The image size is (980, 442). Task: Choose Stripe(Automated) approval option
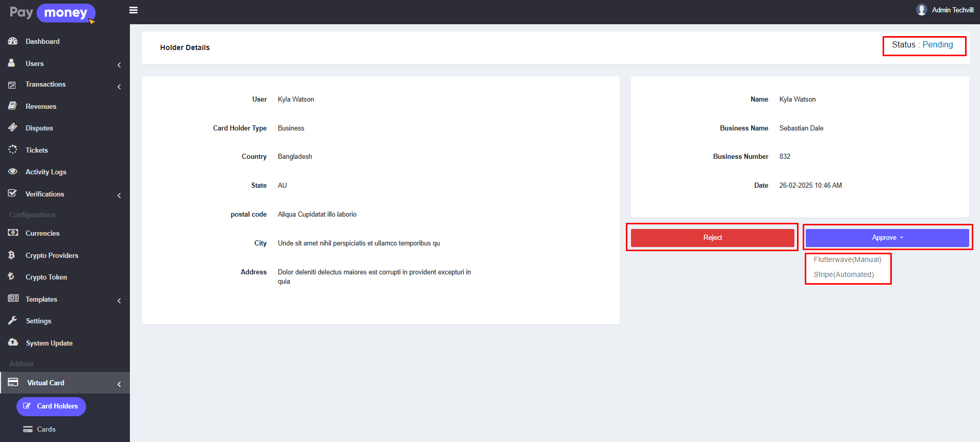[843, 274]
